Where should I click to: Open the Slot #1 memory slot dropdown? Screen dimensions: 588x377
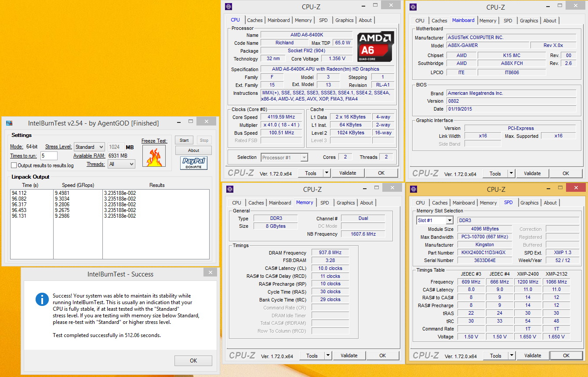click(435, 220)
